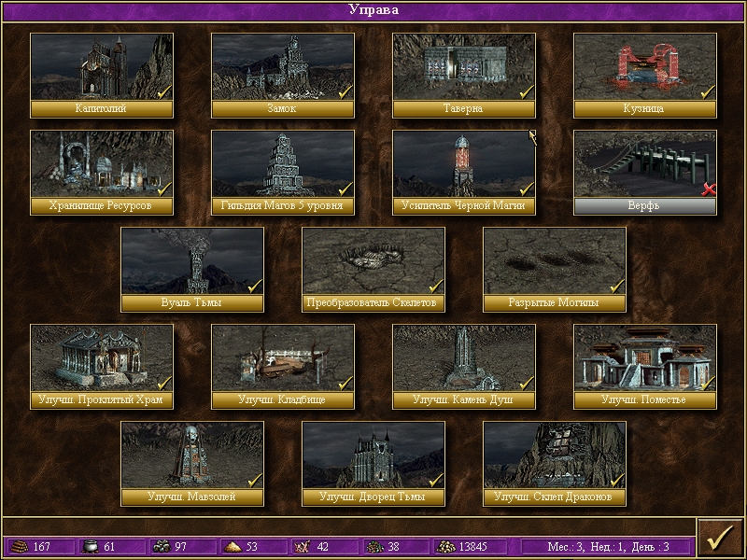Viewport: 747px width, 560px height.
Task: Click the Улучш. Мавзолей label bar
Action: pos(192,497)
